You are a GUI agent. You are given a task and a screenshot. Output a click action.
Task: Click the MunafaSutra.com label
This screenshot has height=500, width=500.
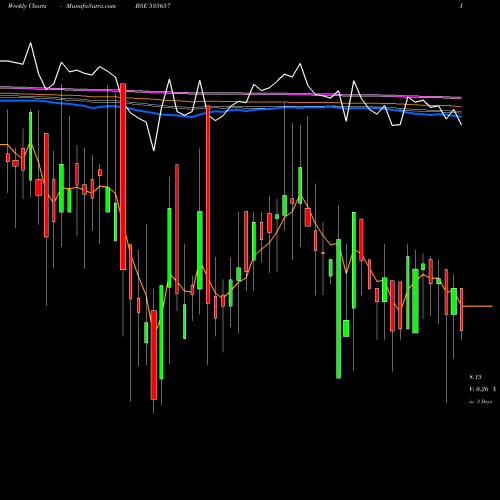(91, 6)
